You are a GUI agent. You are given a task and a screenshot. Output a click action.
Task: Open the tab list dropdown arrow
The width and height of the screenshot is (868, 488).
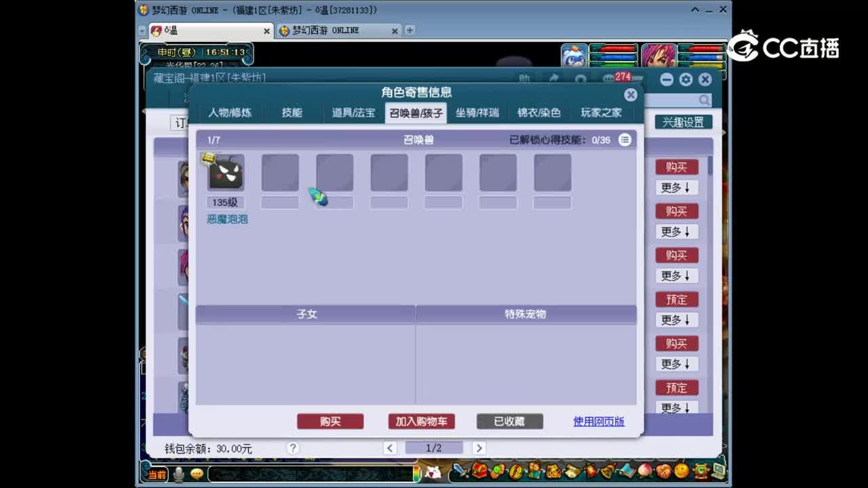[x=142, y=31]
